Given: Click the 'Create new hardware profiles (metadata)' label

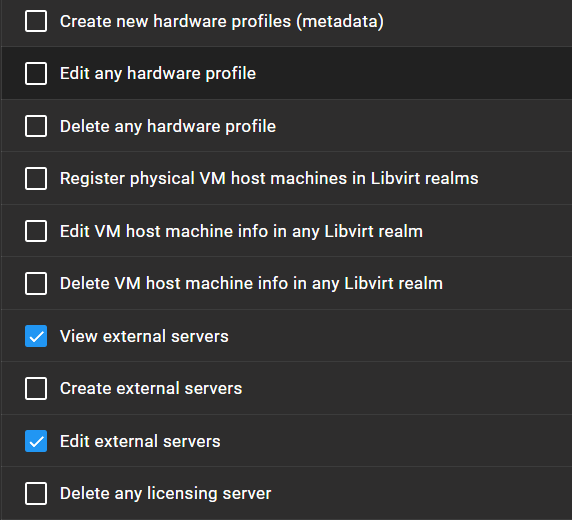Looking at the screenshot, I should click(x=222, y=21).
